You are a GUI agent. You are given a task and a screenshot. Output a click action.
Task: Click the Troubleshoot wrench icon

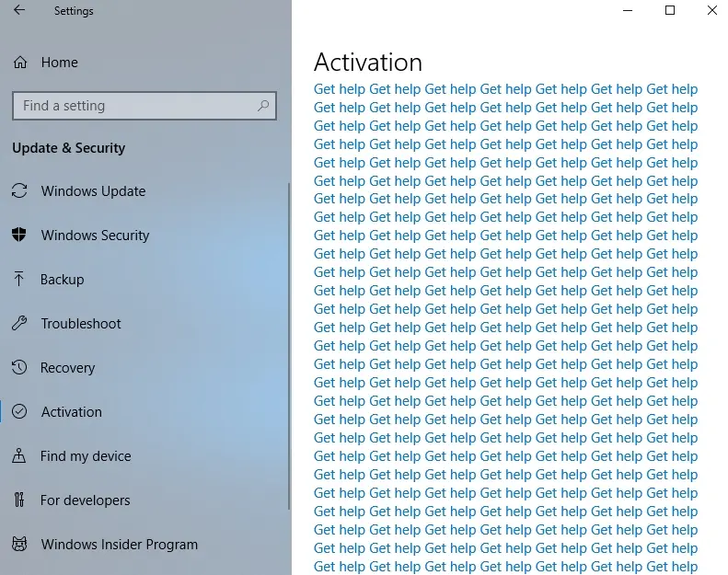(19, 323)
